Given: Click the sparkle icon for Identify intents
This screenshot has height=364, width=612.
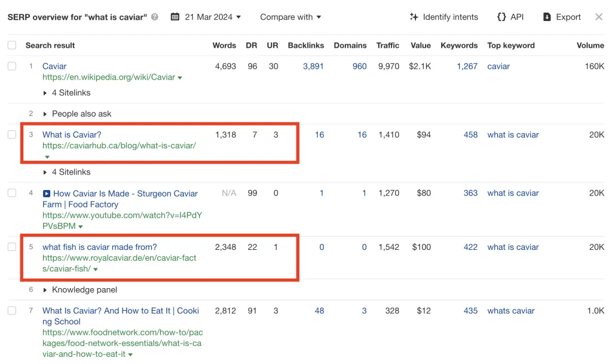Looking at the screenshot, I should (x=414, y=17).
